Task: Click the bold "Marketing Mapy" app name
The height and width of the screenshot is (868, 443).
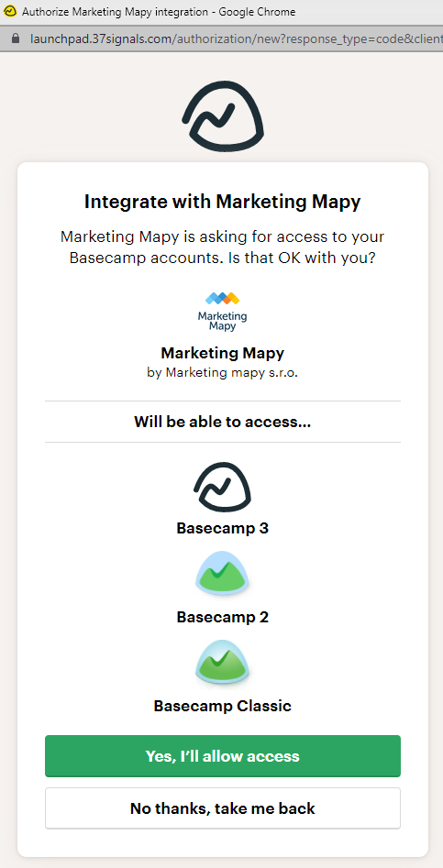Action: 223,353
